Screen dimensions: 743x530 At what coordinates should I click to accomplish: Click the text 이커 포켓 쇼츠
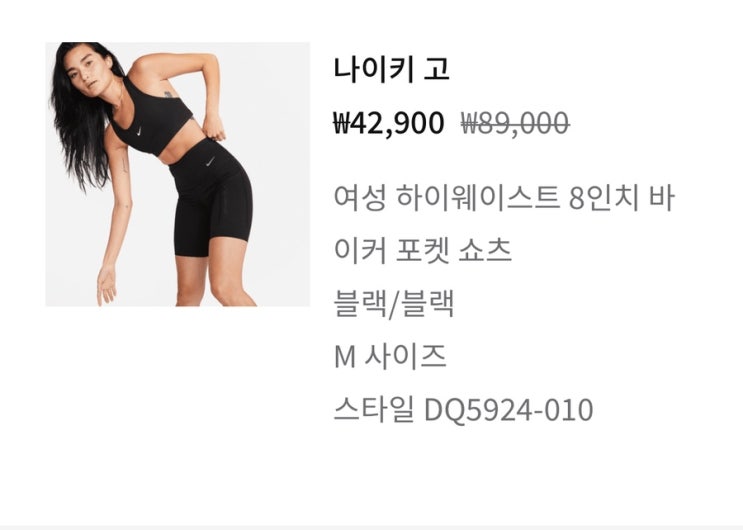click(423, 250)
